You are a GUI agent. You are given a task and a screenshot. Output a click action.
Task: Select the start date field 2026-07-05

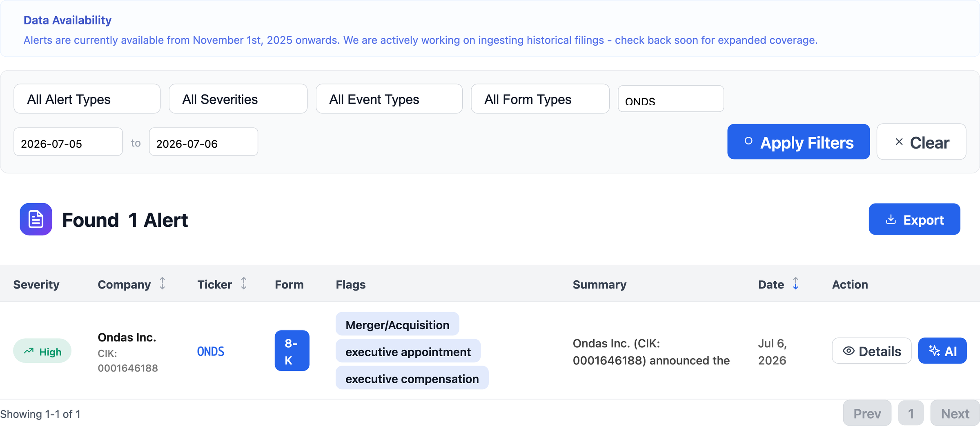(68, 142)
